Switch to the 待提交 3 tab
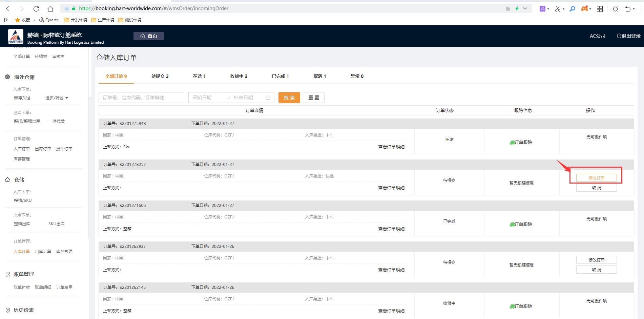 point(160,76)
